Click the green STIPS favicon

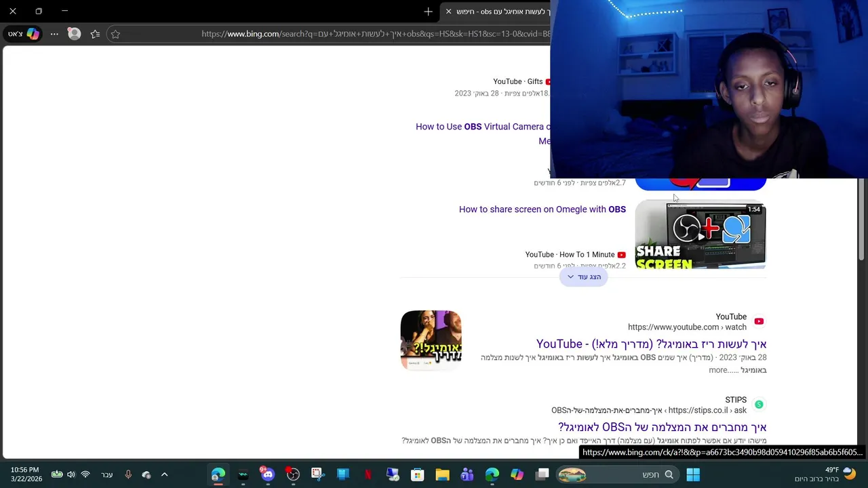(x=759, y=405)
